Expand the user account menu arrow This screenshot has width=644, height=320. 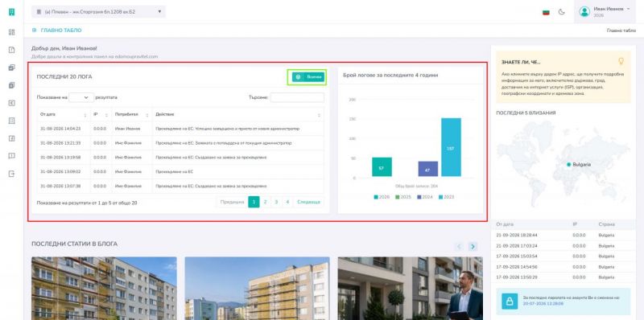coord(629,9)
